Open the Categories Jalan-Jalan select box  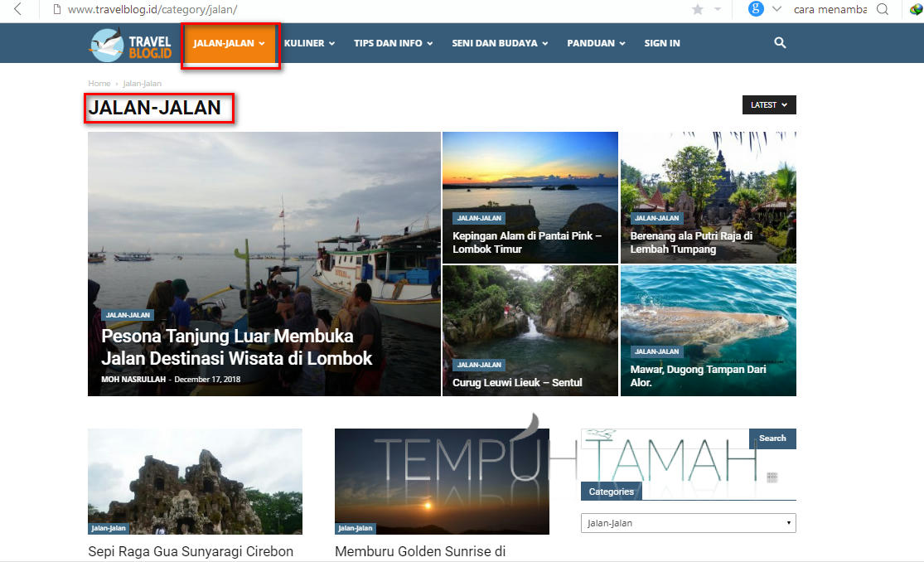point(688,523)
